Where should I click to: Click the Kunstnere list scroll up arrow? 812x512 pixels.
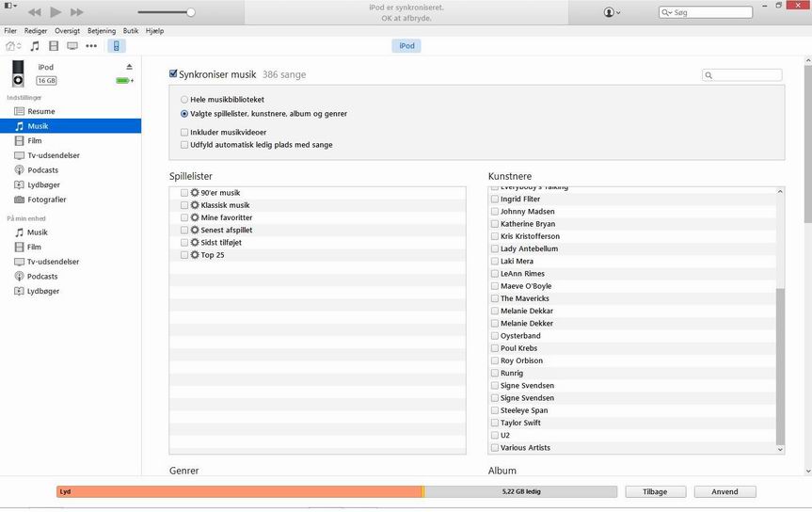click(x=780, y=192)
